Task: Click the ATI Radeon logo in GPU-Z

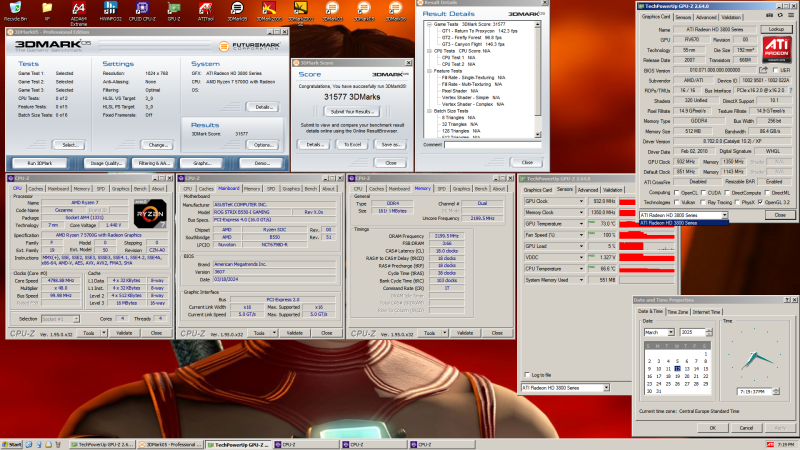Action: coord(777,49)
